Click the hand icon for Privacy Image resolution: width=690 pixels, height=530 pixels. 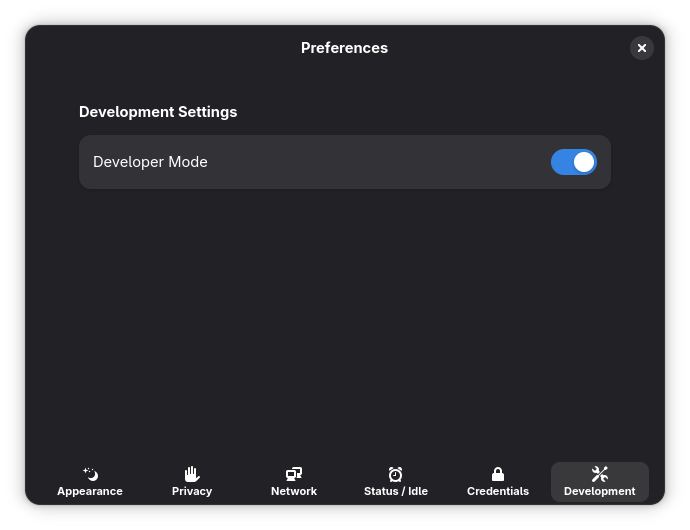(192, 474)
